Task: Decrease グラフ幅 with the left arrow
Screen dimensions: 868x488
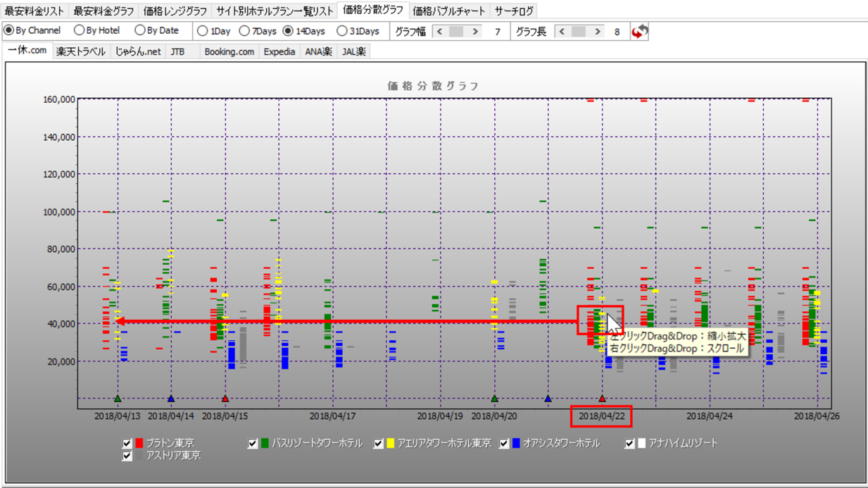Action: pos(440,32)
